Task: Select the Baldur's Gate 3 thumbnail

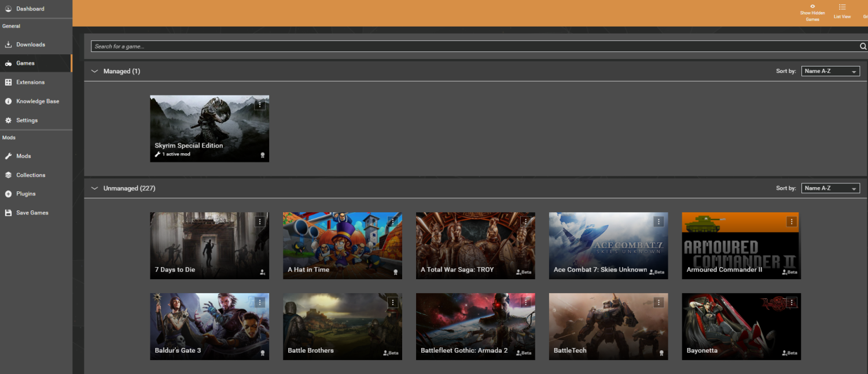Action: coord(209,326)
